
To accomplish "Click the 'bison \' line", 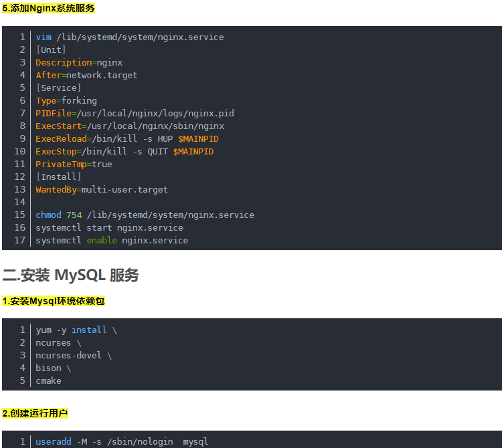I will click(x=54, y=368).
